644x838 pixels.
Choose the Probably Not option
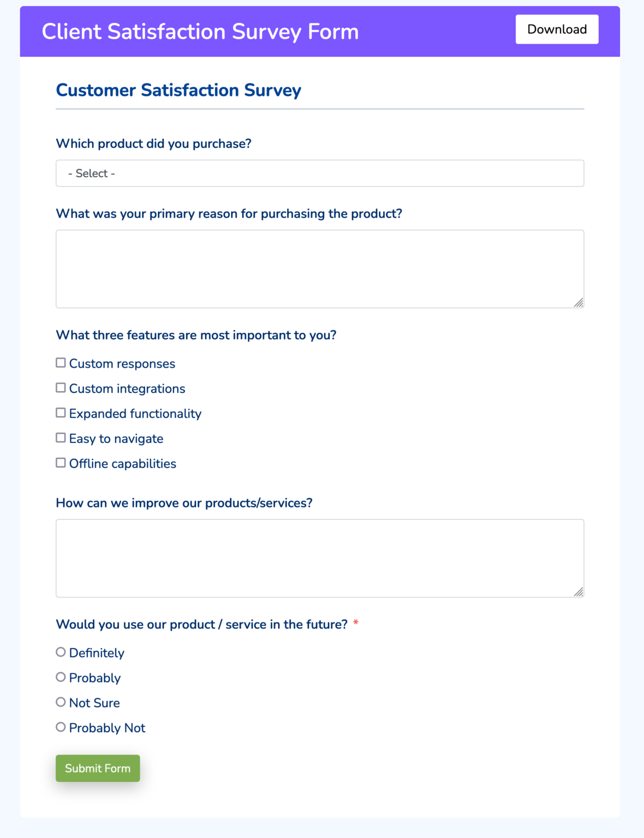(60, 727)
